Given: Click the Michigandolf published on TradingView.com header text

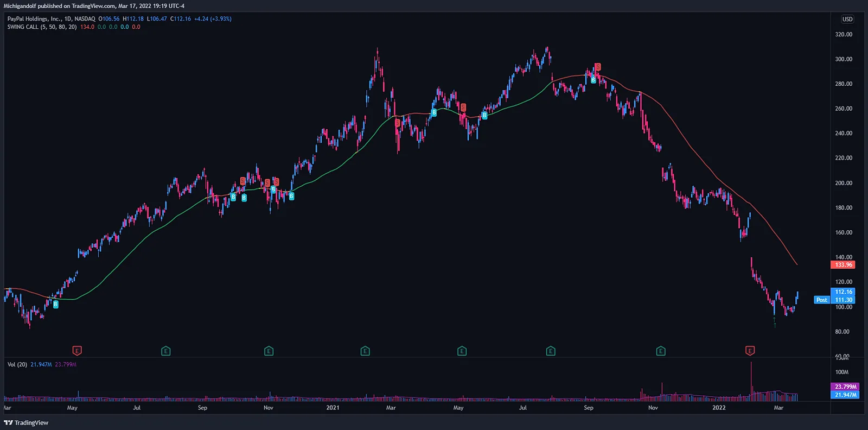Looking at the screenshot, I should (x=94, y=6).
